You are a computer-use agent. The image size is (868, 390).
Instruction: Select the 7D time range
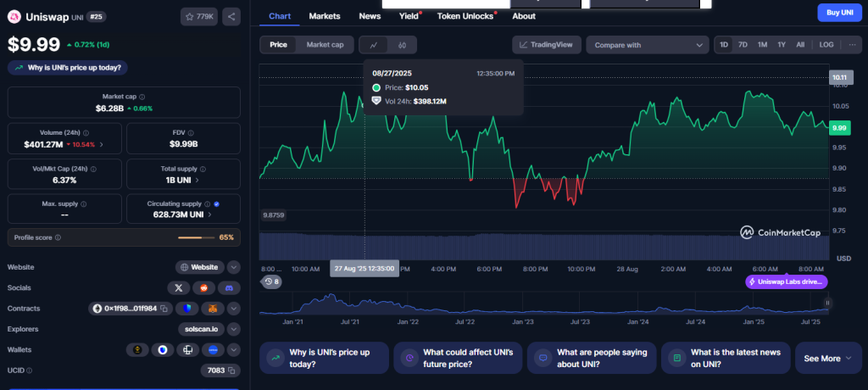tap(743, 44)
